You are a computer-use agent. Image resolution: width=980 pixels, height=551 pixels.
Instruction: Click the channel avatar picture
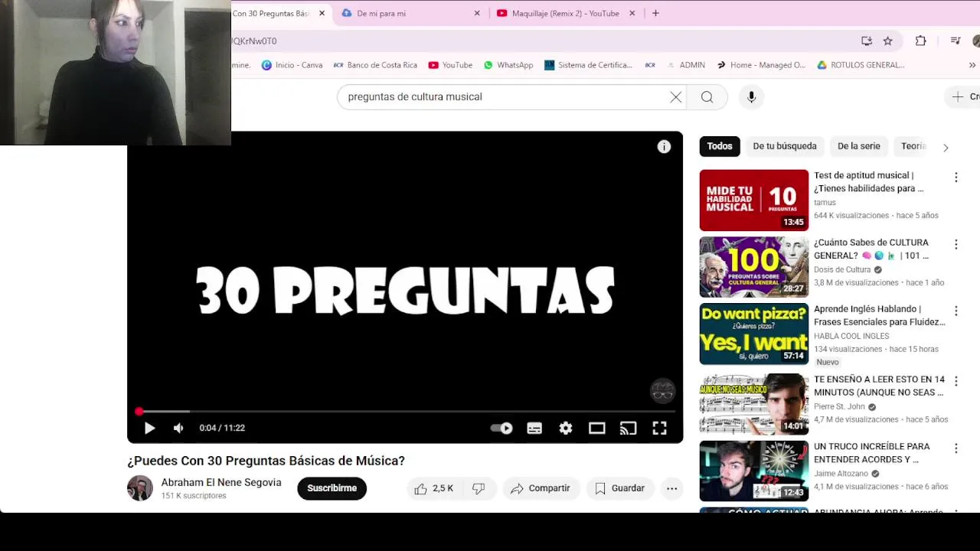point(140,488)
